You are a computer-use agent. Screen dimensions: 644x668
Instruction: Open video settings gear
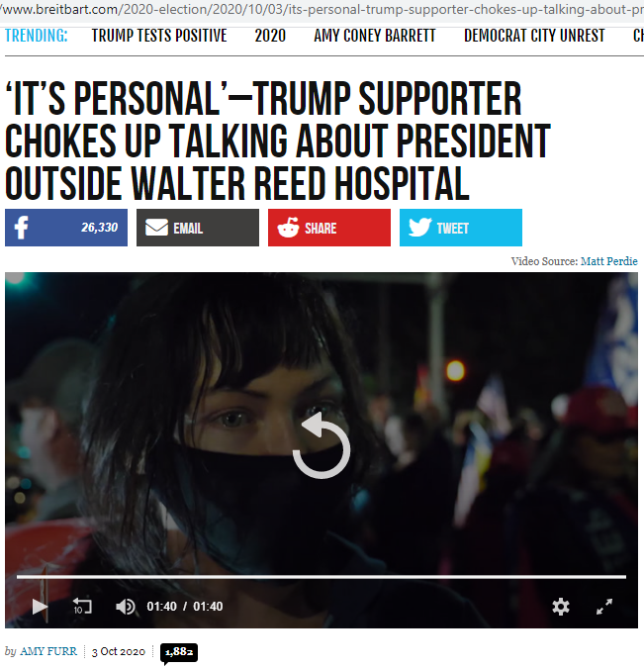[x=561, y=607]
